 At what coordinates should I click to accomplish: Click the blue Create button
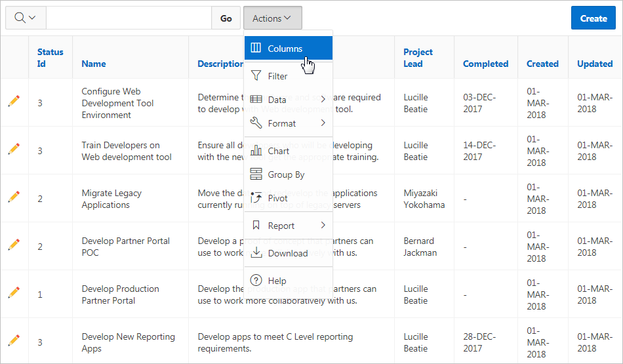(x=593, y=18)
